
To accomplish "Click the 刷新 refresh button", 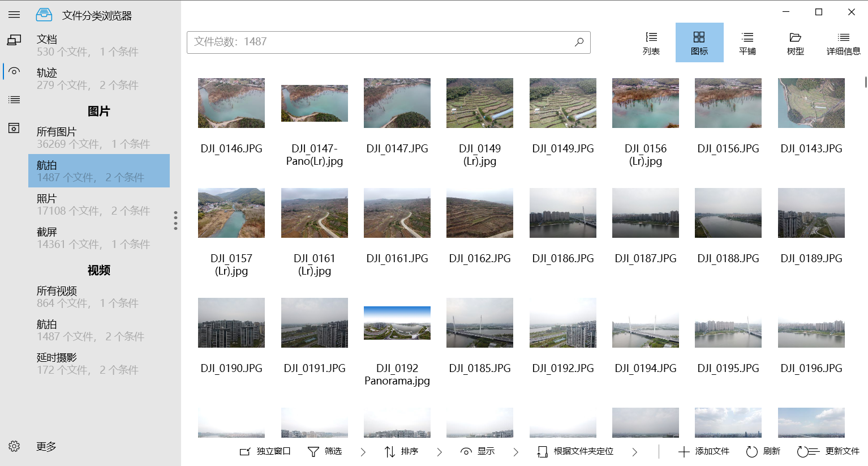I will click(763, 451).
